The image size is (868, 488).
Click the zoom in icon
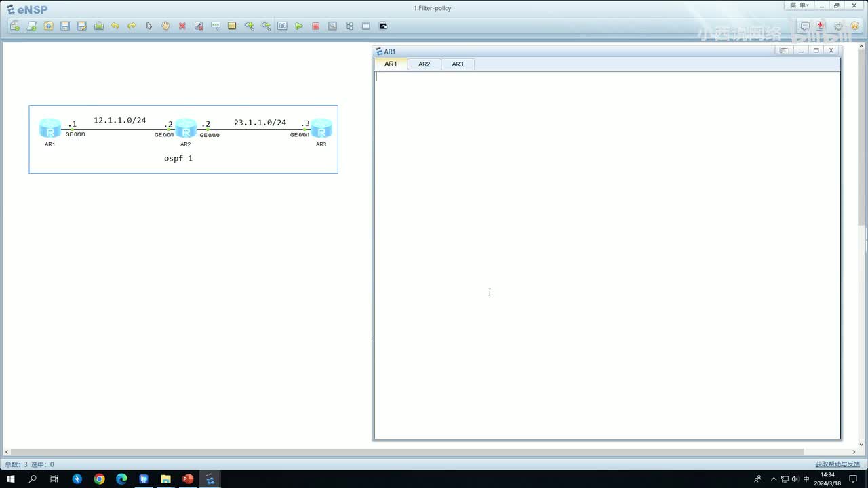(x=250, y=26)
